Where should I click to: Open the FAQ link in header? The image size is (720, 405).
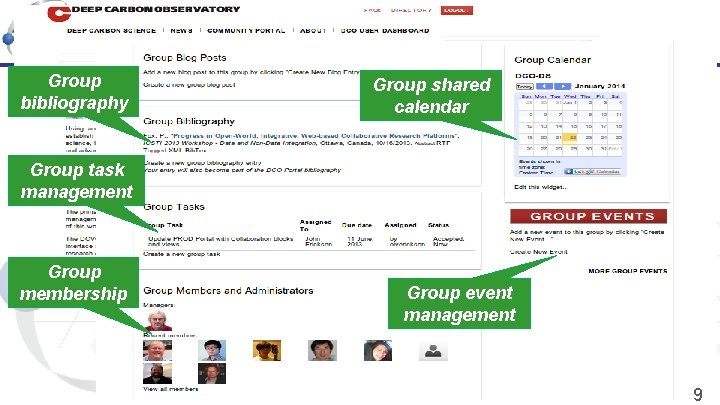click(x=372, y=10)
